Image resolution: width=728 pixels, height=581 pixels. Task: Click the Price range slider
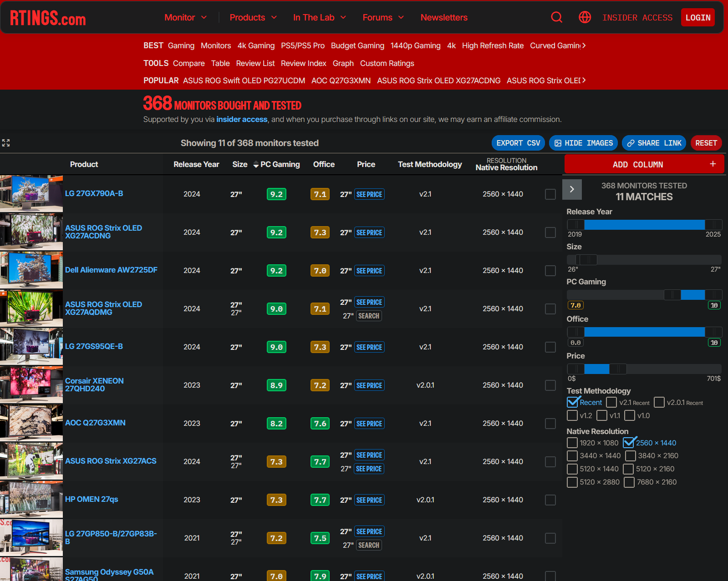coord(644,369)
